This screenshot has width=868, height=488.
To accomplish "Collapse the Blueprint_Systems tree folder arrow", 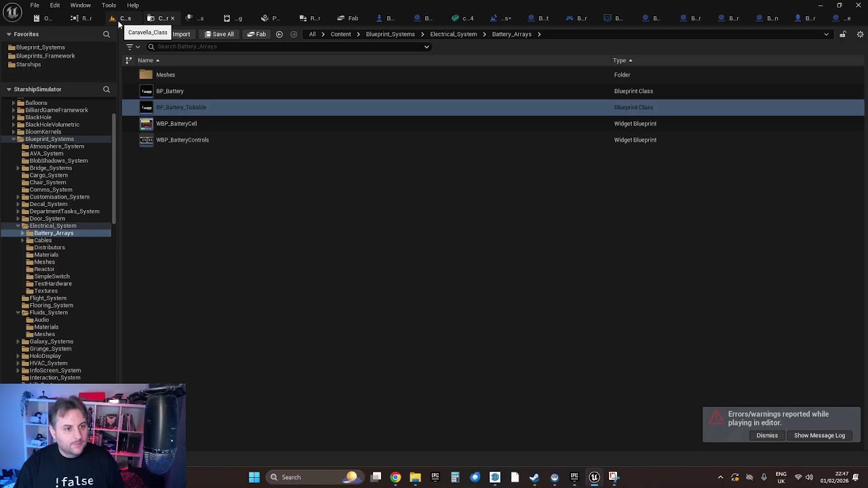I will pyautogui.click(x=14, y=139).
